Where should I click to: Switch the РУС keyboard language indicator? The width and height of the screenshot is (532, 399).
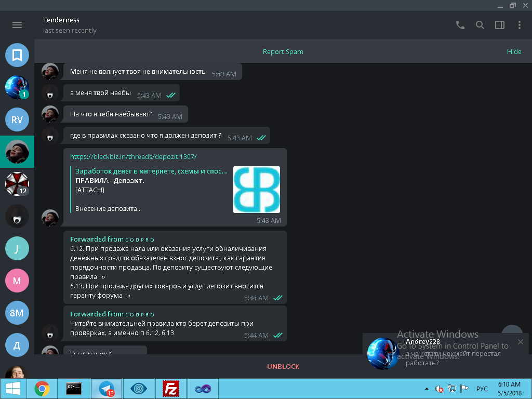pyautogui.click(x=482, y=389)
